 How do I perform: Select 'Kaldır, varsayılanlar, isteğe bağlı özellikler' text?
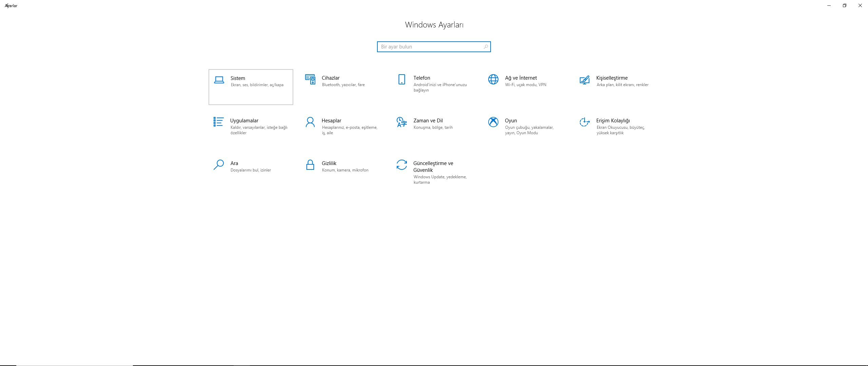[x=259, y=130]
